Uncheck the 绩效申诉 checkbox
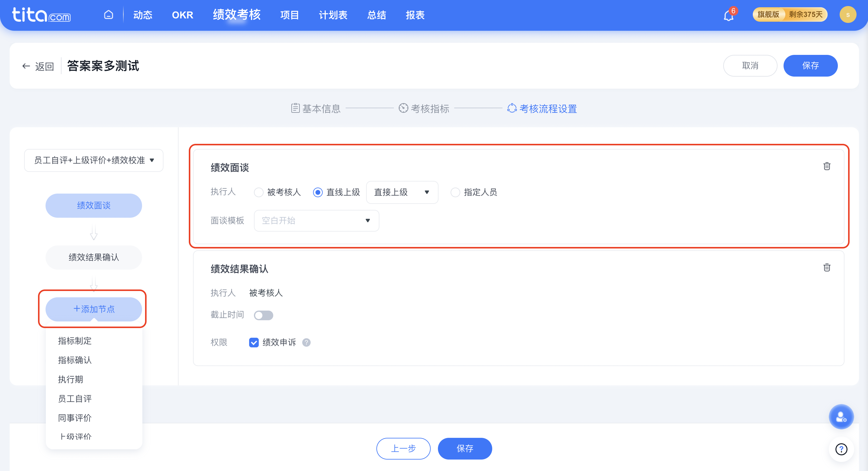The image size is (868, 471). pos(254,343)
